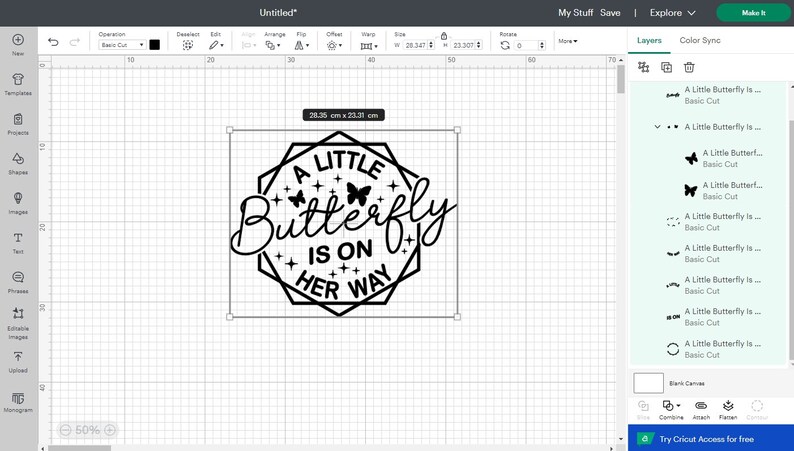
Task: Click the Group layers icon
Action: (x=644, y=67)
